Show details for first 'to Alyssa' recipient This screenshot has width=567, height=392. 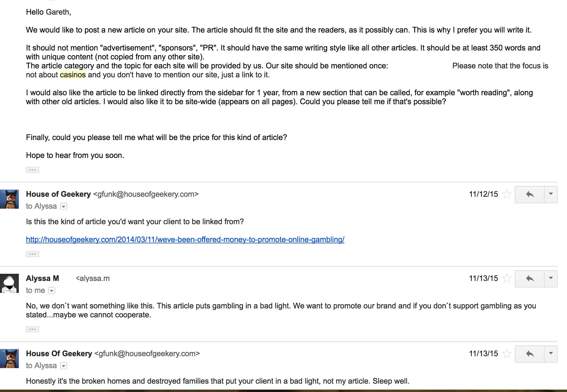[x=64, y=206]
